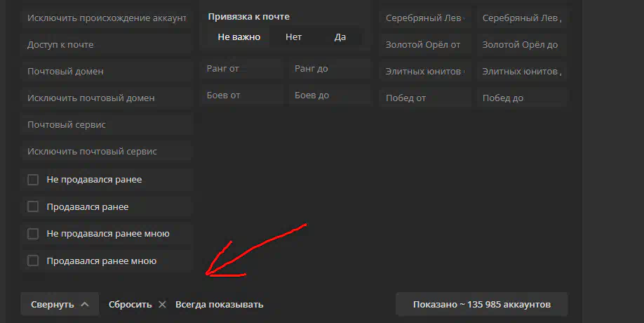Select 'Да' option for mail binding
644x323 pixels.
click(340, 37)
